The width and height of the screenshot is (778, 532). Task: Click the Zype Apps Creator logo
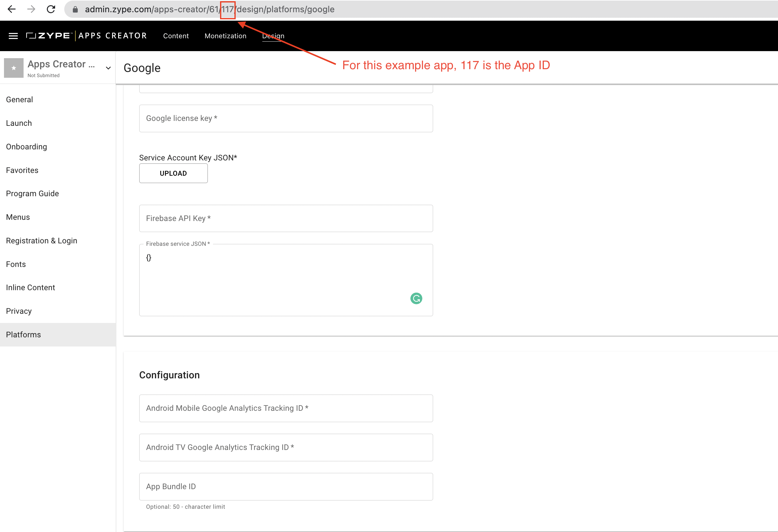[x=86, y=36]
